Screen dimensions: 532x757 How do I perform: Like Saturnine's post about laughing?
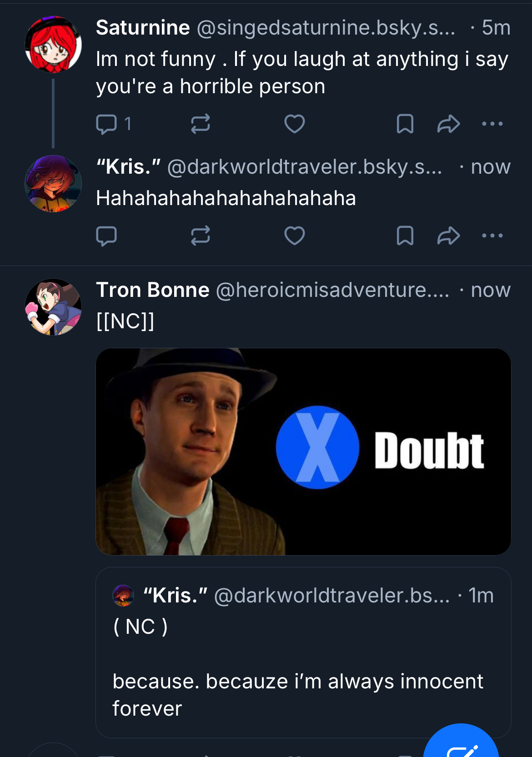[x=294, y=124]
